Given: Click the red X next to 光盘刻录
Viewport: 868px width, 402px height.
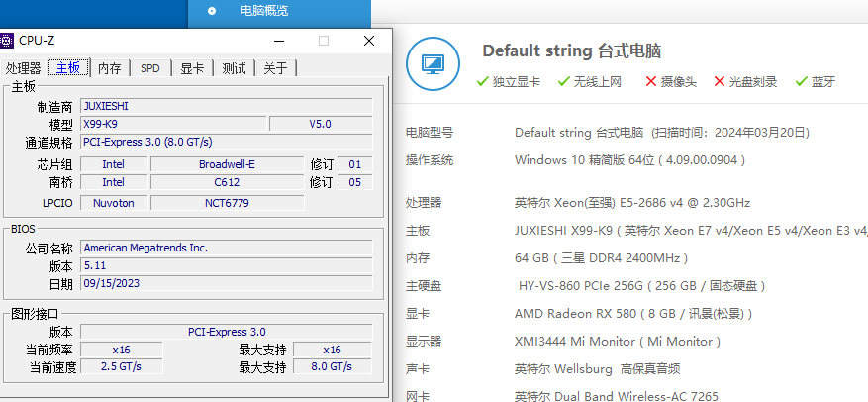Looking at the screenshot, I should [720, 82].
